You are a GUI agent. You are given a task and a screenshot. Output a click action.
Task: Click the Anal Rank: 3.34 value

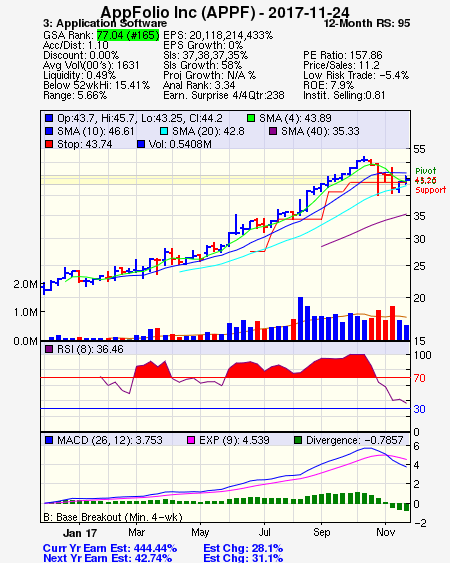point(199,85)
